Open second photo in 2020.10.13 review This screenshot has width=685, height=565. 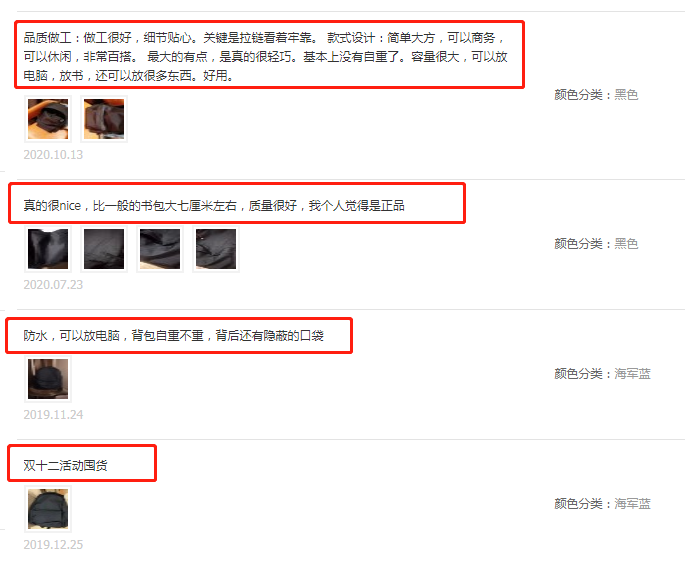(x=104, y=119)
